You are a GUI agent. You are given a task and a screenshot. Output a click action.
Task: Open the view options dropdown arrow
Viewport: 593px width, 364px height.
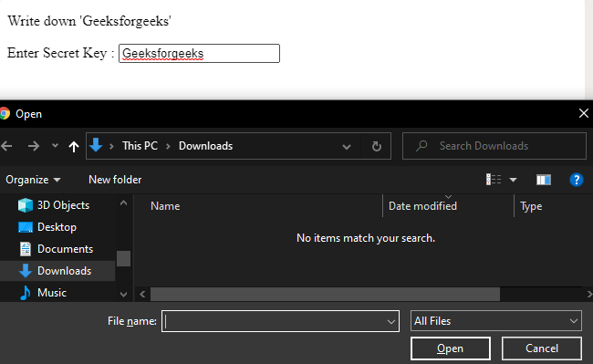pos(514,180)
